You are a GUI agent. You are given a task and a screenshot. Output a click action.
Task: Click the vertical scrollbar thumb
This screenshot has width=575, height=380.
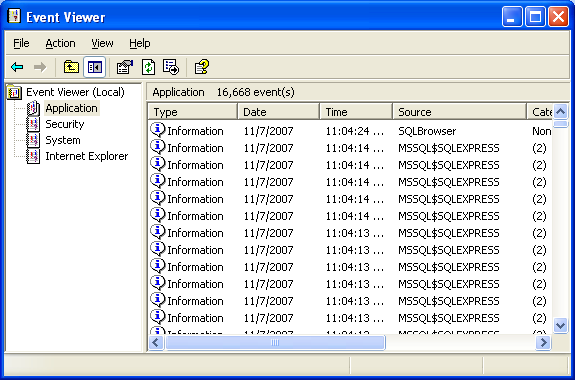[560, 124]
